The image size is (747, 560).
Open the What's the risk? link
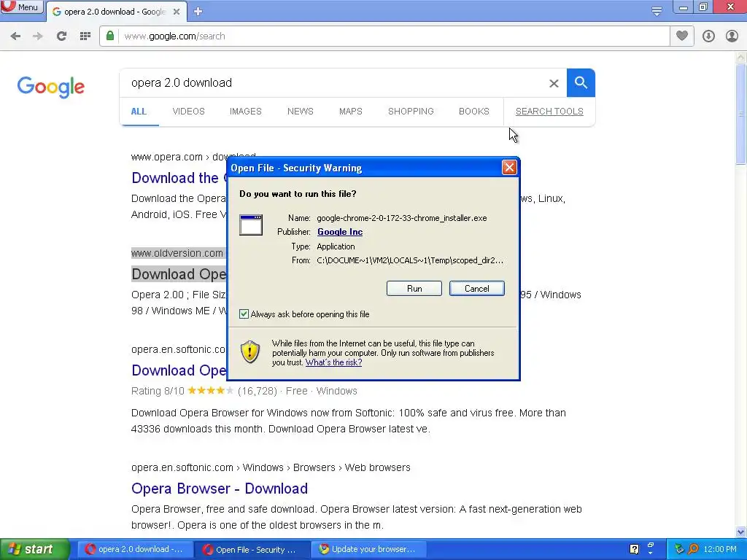pyautogui.click(x=333, y=362)
